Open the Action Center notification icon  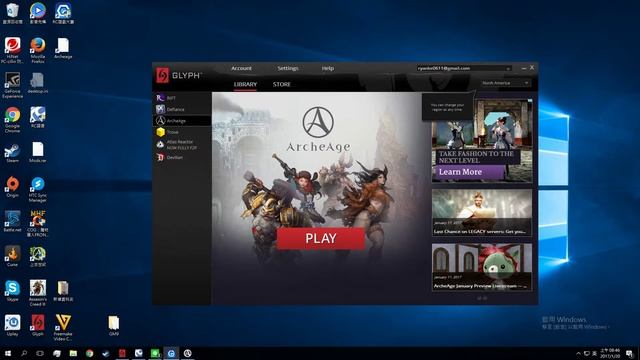629,353
